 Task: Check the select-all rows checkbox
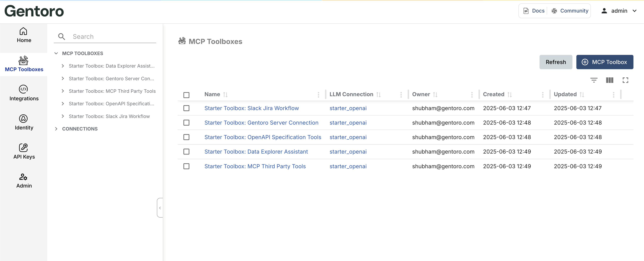pyautogui.click(x=186, y=95)
